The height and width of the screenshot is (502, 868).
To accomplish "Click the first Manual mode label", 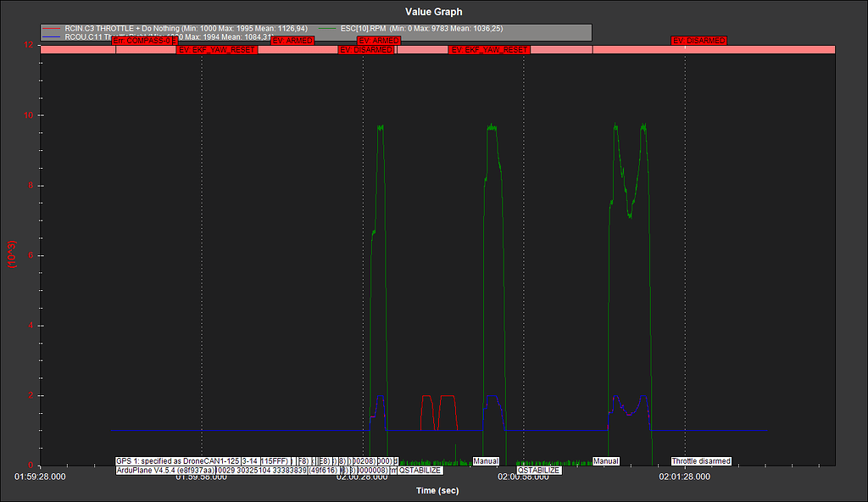I will (487, 460).
